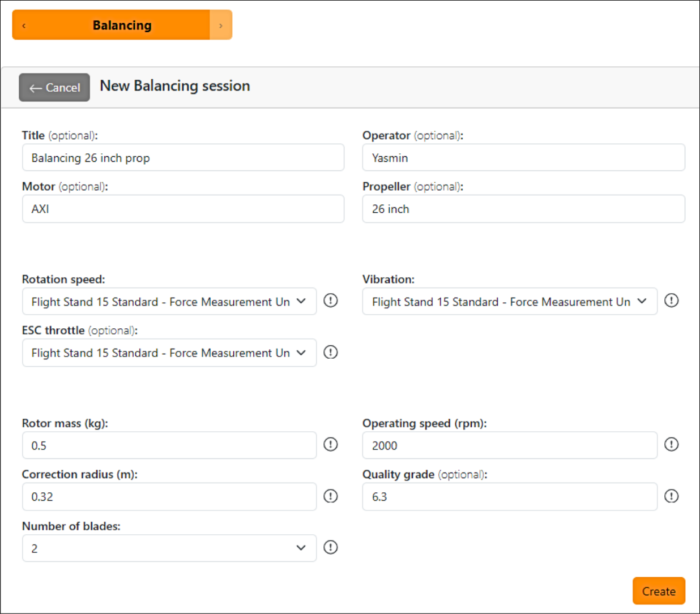Click info icon beside Rotor mass field

click(x=330, y=444)
